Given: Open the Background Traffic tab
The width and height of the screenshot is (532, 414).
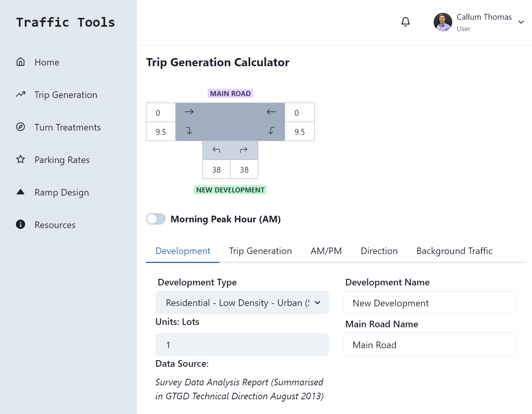Looking at the screenshot, I should tap(454, 251).
